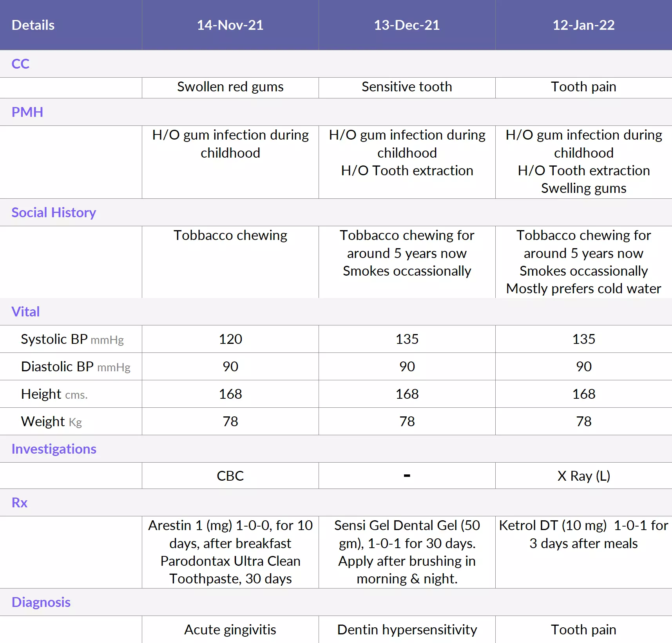Select Weight 78 under 13-Dec-21

(407, 421)
